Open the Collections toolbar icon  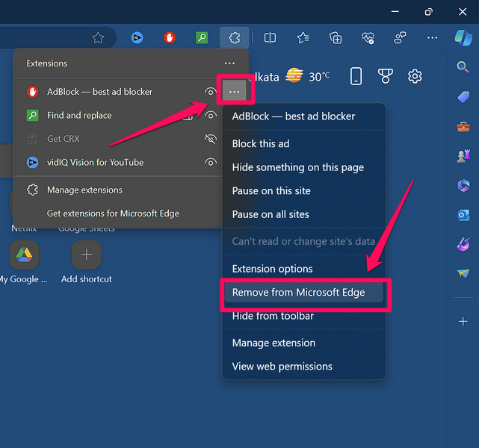pyautogui.click(x=336, y=37)
